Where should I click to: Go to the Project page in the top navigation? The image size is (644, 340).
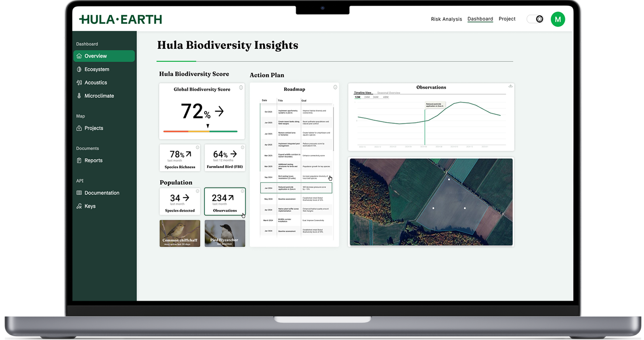pyautogui.click(x=507, y=19)
